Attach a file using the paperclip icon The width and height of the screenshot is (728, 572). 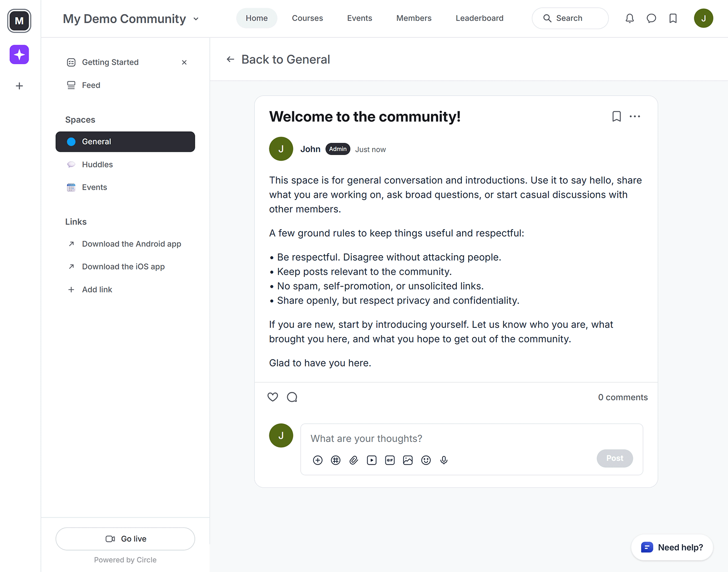tap(354, 460)
